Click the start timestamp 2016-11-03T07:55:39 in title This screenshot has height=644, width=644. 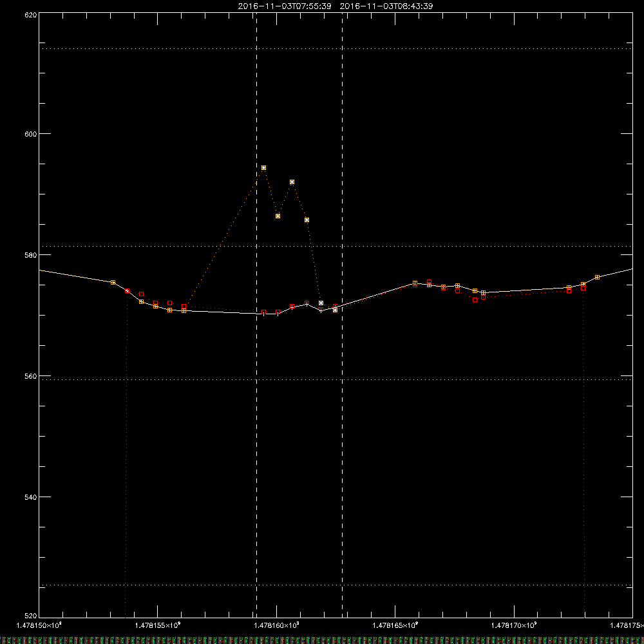click(x=285, y=6)
